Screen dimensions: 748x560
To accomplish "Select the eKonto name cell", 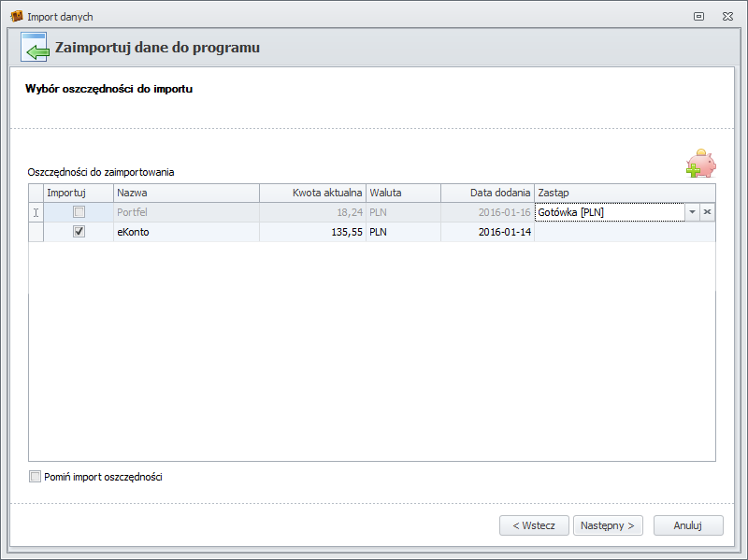I will 186,232.
